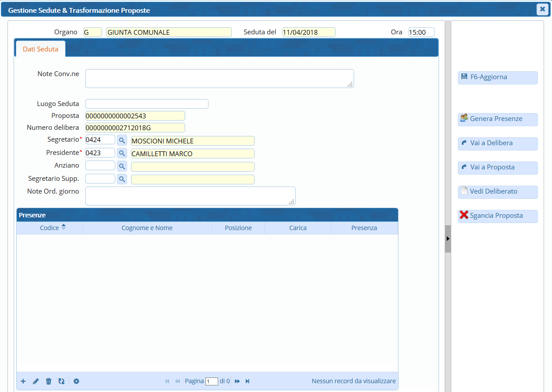Screen dimensions: 552x392
Task: Click Vai a Delibera button
Action: coord(497,143)
